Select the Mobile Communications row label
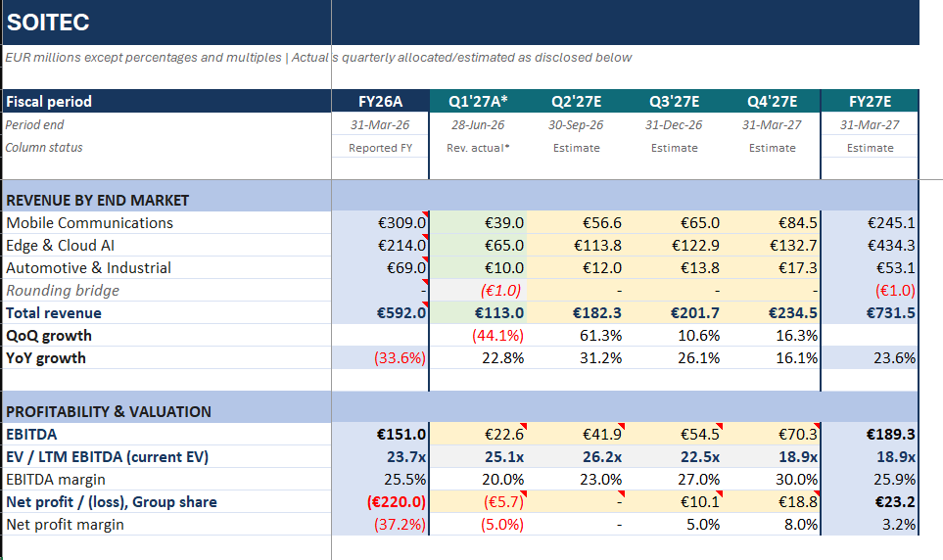This screenshot has width=943, height=560. [166, 222]
